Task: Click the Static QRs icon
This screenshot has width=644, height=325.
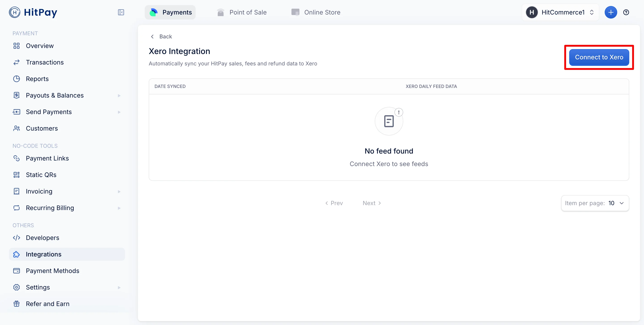Action: click(x=17, y=175)
